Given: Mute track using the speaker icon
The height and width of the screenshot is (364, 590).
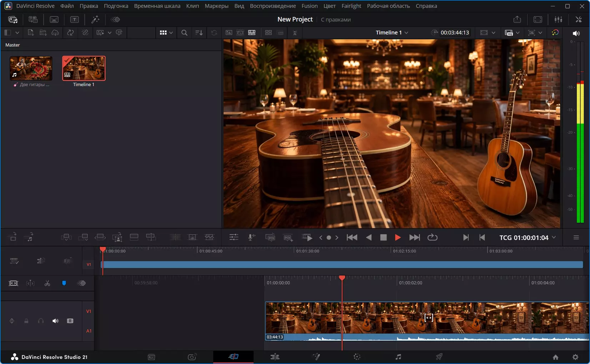Looking at the screenshot, I should (x=55, y=321).
